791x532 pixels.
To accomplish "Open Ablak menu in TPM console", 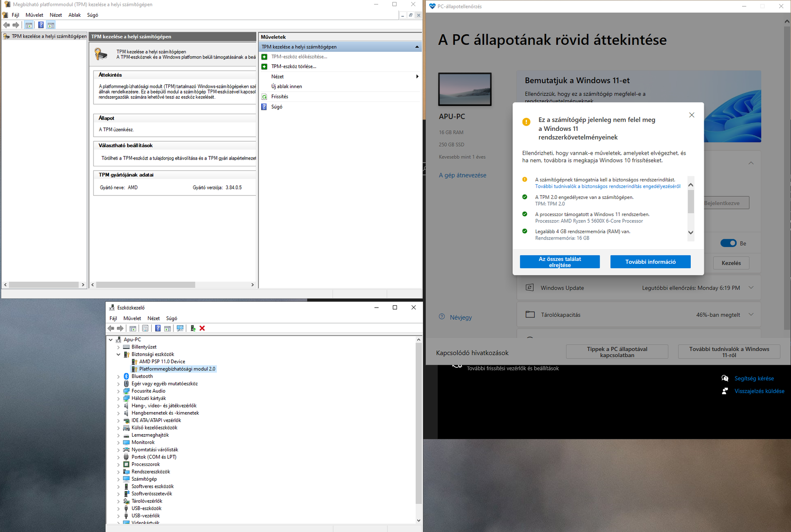I will 74,15.
